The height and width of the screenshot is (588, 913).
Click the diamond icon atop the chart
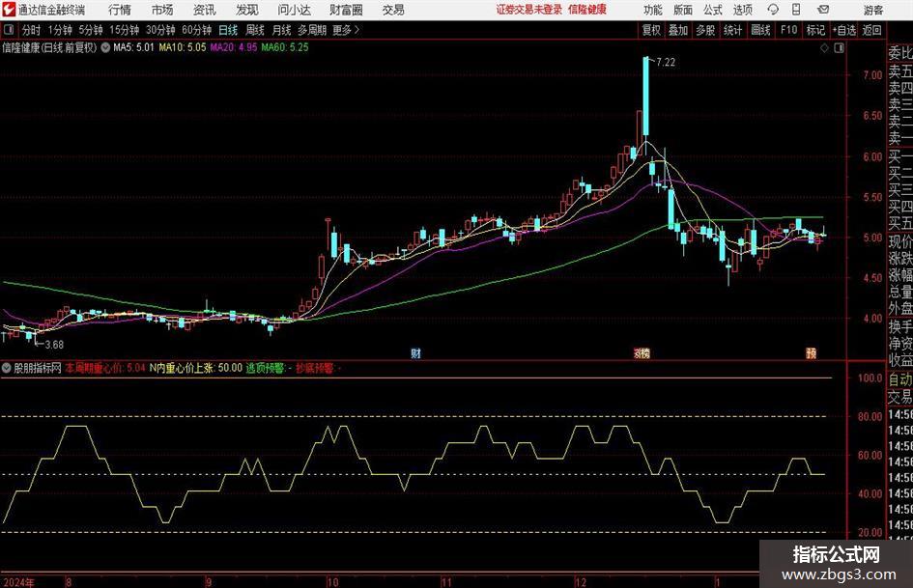point(824,48)
